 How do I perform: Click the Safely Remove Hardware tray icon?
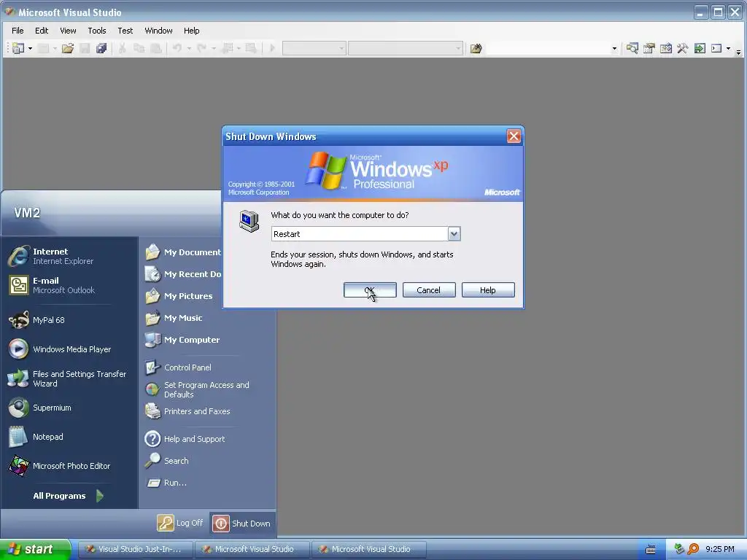679,549
